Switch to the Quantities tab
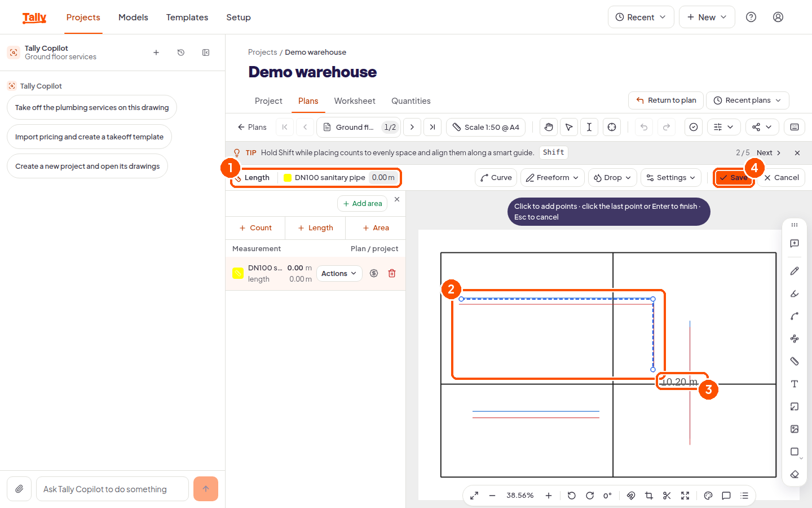 [x=411, y=101]
